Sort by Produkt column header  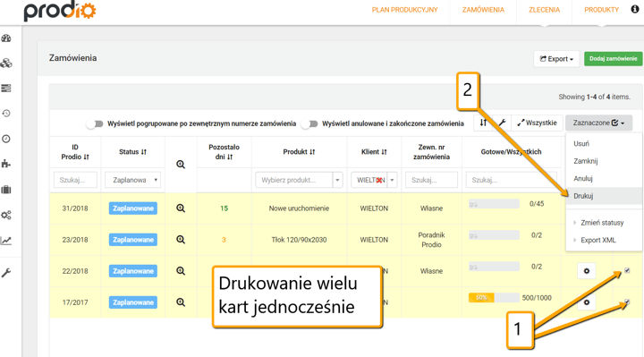(299, 152)
